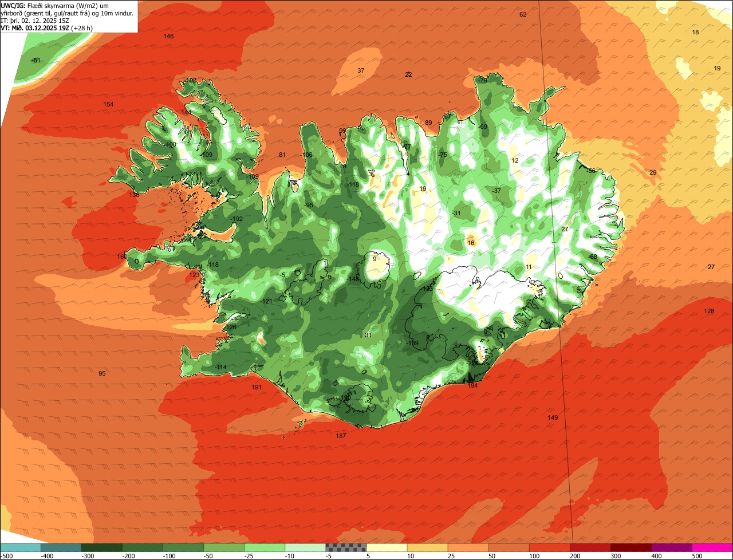Screen dimensions: 733x560
Task: Click the map value 12
Action: coord(515,160)
